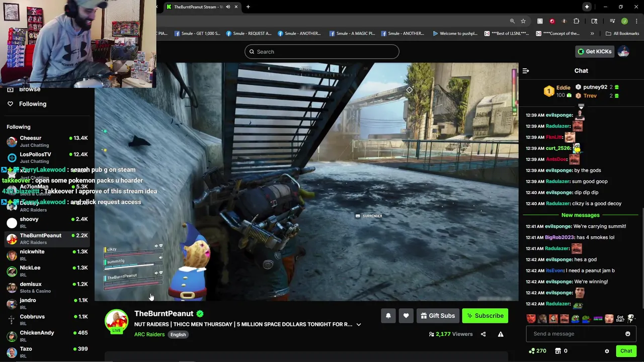Insert the 'Got that?' quick emote
This screenshot has height=362, width=644.
pyautogui.click(x=620, y=318)
